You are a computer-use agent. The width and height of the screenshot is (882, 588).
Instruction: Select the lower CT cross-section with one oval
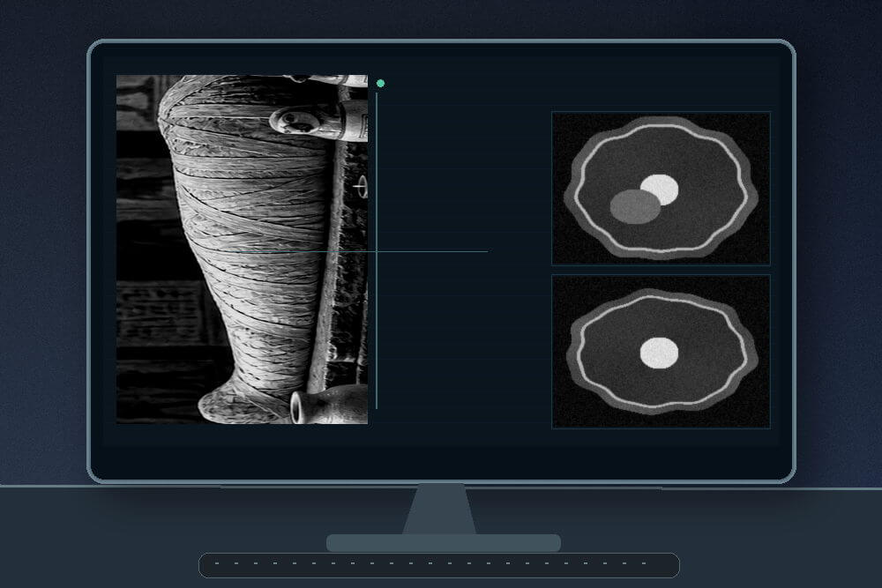tap(661, 352)
